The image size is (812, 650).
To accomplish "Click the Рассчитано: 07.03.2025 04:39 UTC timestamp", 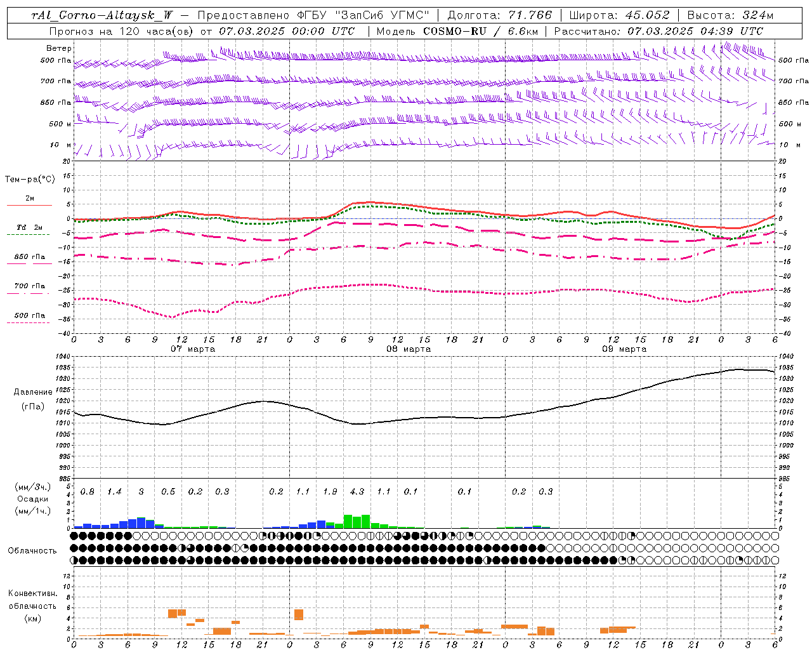I will pyautogui.click(x=658, y=31).
